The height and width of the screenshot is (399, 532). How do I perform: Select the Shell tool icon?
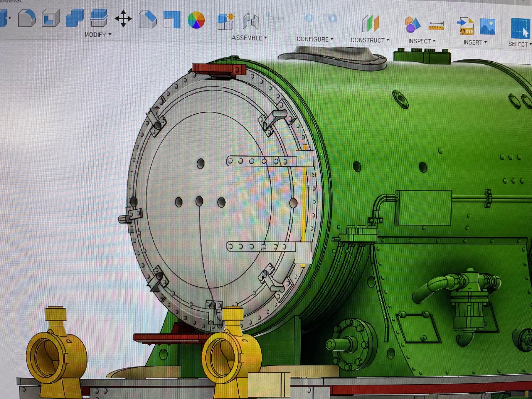click(51, 18)
